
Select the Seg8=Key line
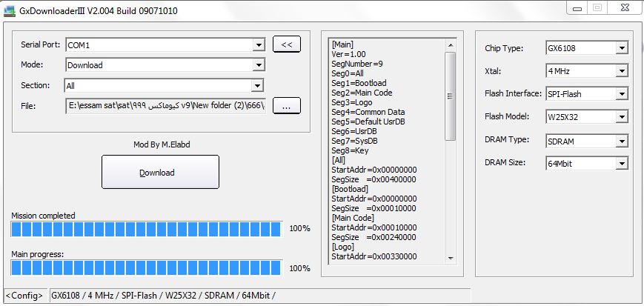tap(350, 150)
